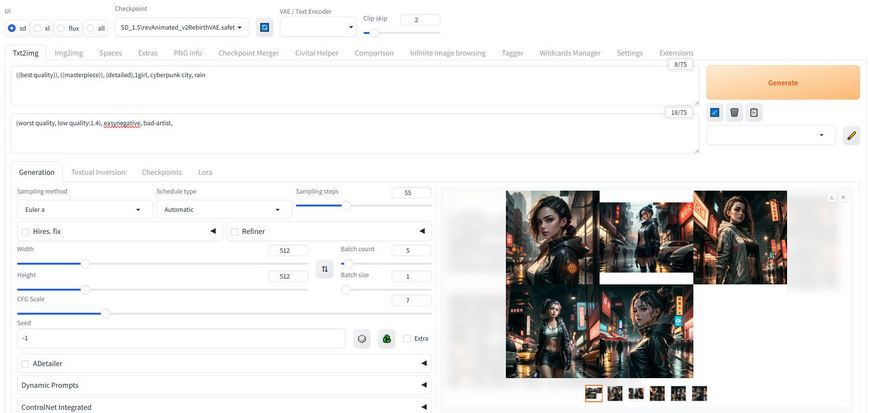Click the clipboard apply-styles icon
The image size is (870, 413).
(753, 113)
